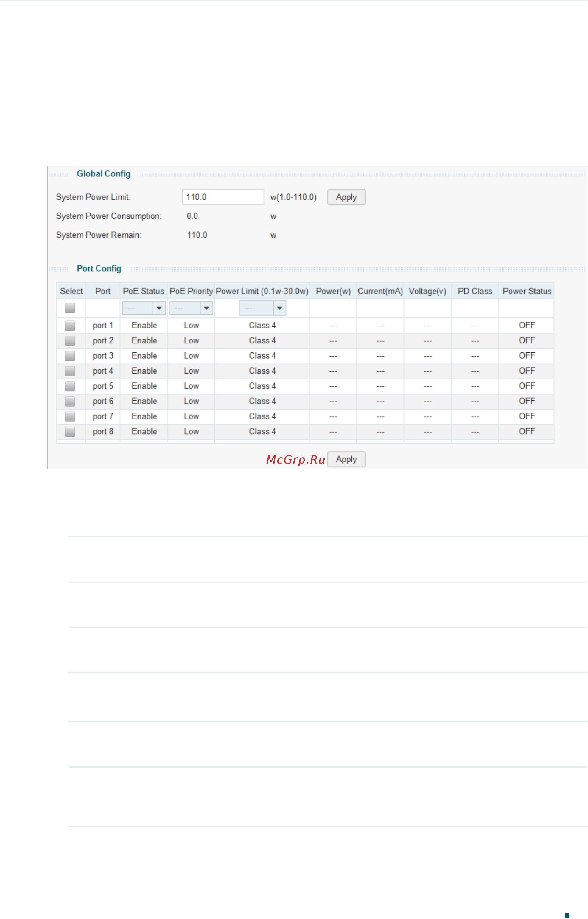Click the 'port 8' cell

point(103,431)
